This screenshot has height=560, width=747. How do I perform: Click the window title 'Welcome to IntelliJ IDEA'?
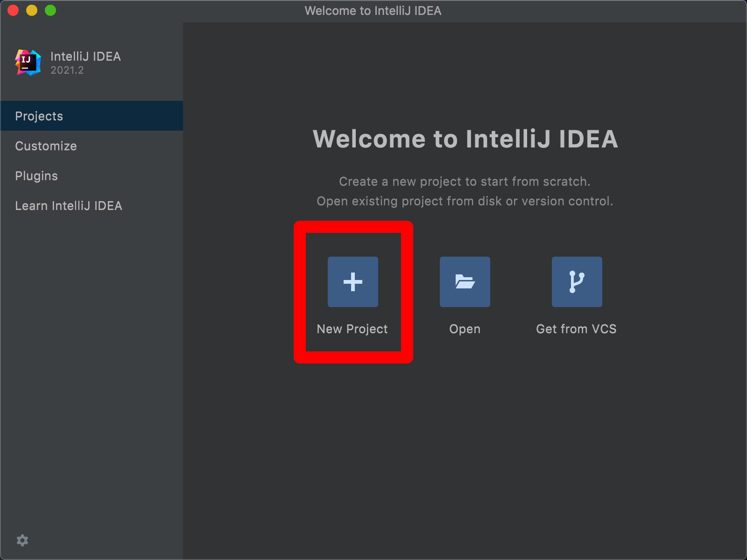pos(373,11)
